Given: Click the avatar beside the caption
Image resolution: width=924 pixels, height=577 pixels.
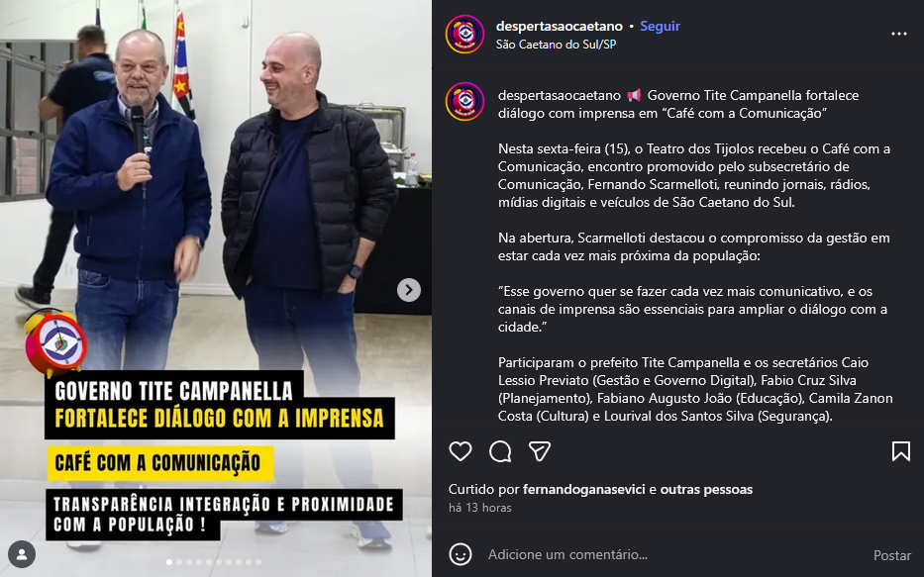Looking at the screenshot, I should (x=464, y=101).
